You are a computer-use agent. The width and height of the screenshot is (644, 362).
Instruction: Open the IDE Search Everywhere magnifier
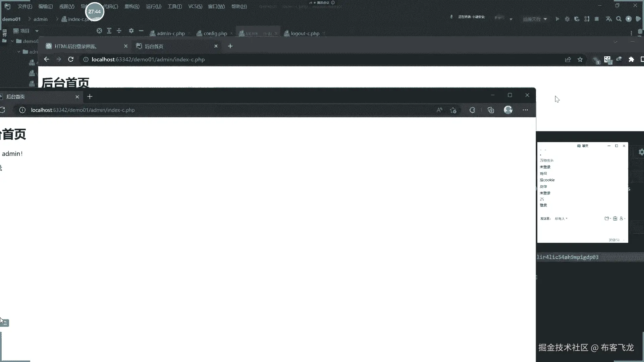coord(619,19)
